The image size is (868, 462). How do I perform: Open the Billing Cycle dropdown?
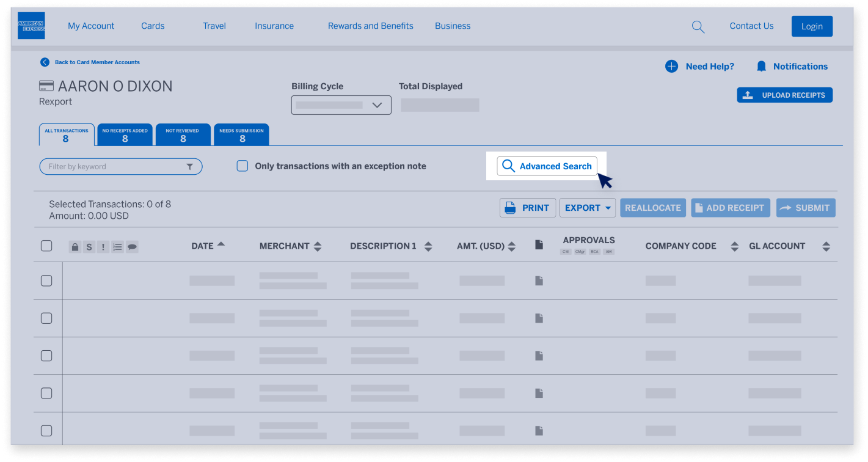(x=340, y=105)
